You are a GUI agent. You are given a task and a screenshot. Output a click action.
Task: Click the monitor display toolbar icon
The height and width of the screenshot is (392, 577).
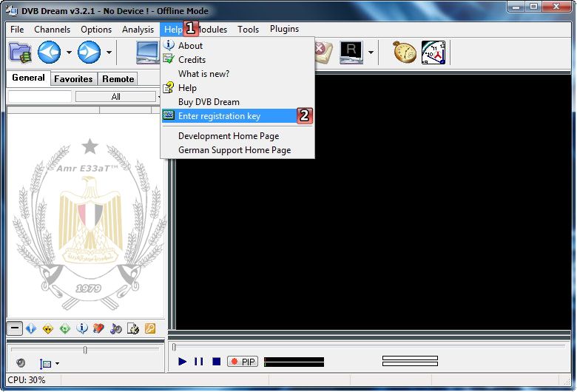[148, 53]
